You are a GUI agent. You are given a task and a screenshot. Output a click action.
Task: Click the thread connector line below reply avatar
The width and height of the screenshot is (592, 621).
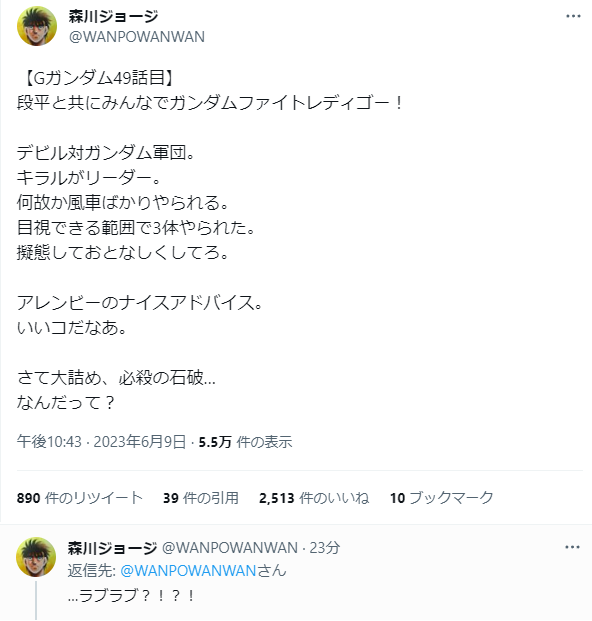pos(36,600)
